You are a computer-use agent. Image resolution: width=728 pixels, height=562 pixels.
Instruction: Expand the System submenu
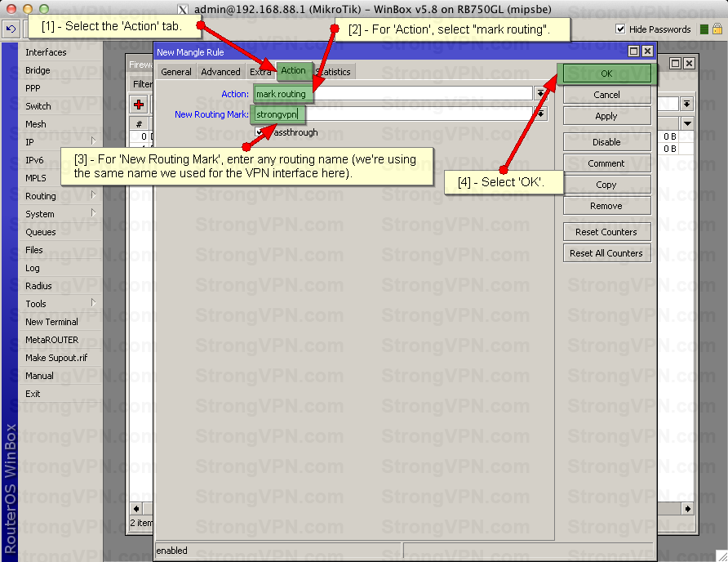click(94, 214)
